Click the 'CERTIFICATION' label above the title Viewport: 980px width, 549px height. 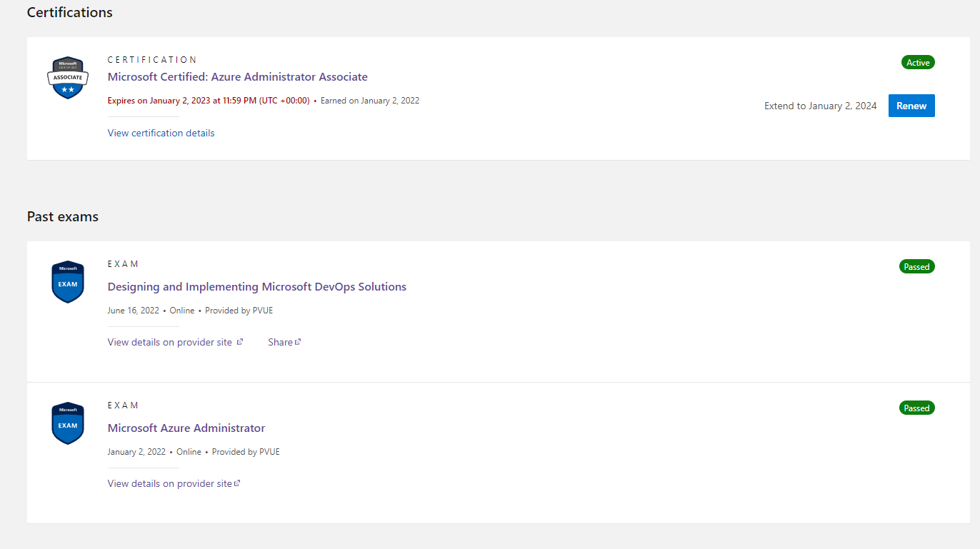click(x=152, y=60)
